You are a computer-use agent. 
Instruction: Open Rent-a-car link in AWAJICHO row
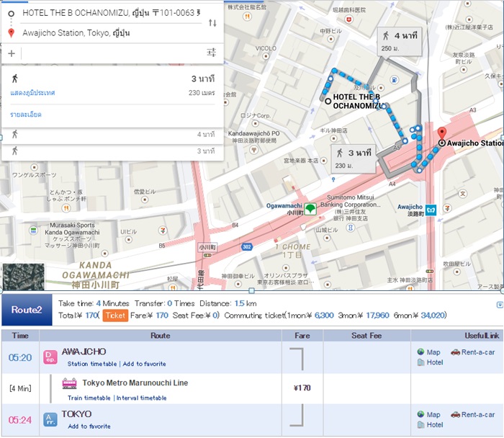click(x=478, y=352)
